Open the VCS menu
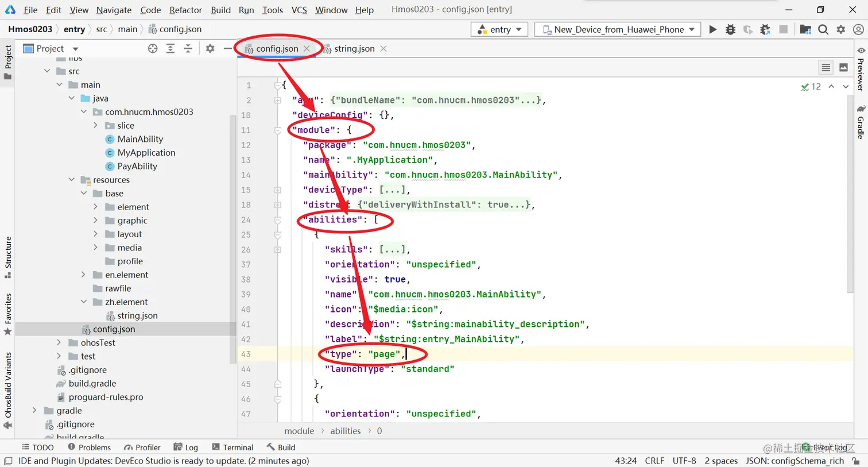The width and height of the screenshot is (868, 467). (299, 10)
